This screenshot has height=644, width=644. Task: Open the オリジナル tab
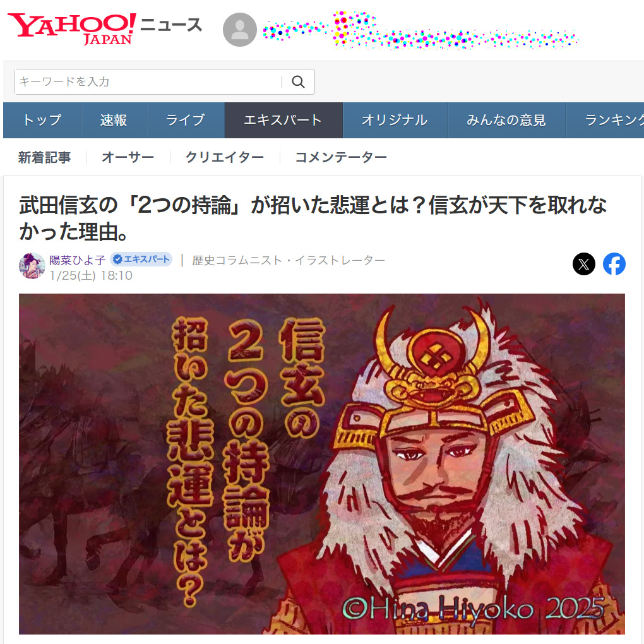tap(395, 120)
